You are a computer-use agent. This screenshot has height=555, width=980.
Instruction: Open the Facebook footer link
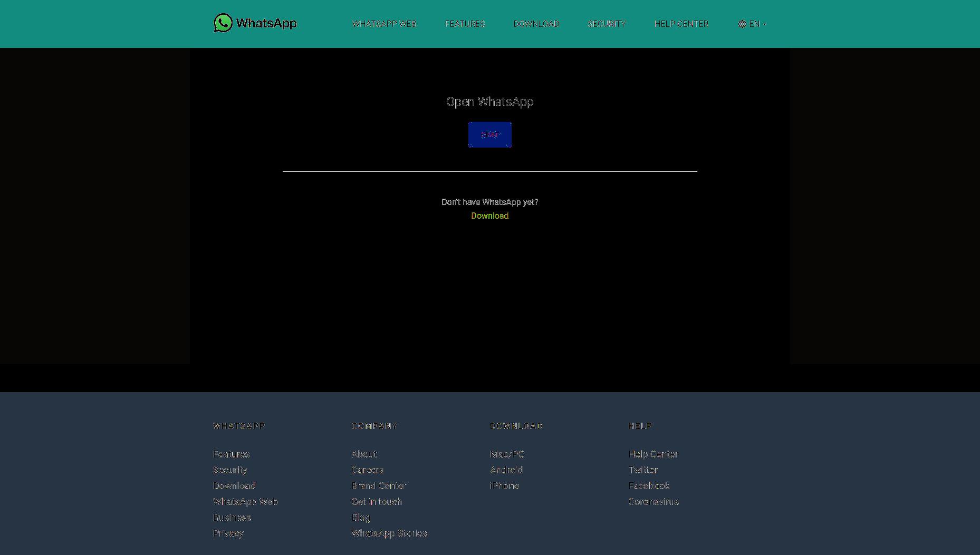[649, 485]
